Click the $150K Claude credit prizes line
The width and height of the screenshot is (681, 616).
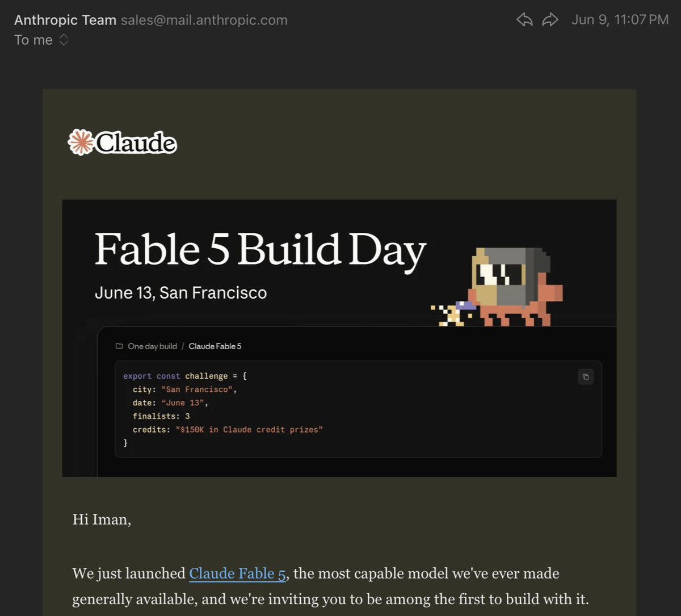click(x=228, y=430)
